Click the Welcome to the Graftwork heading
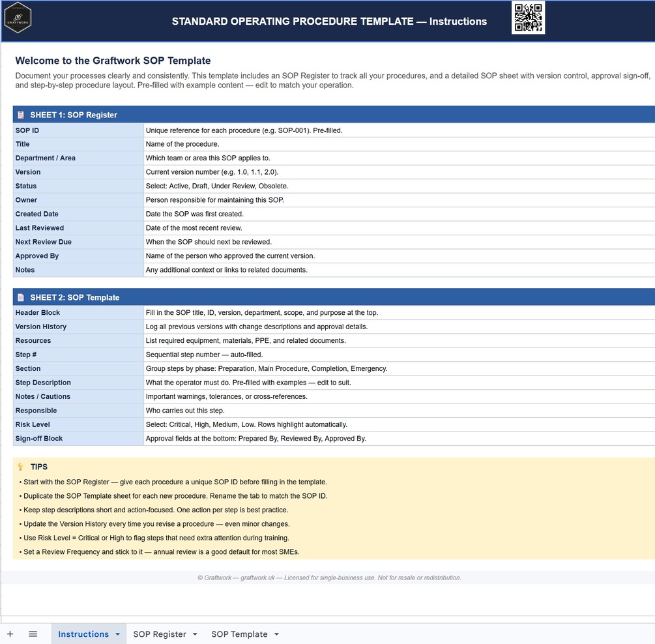Viewport: 655px width, 644px height. (113, 61)
